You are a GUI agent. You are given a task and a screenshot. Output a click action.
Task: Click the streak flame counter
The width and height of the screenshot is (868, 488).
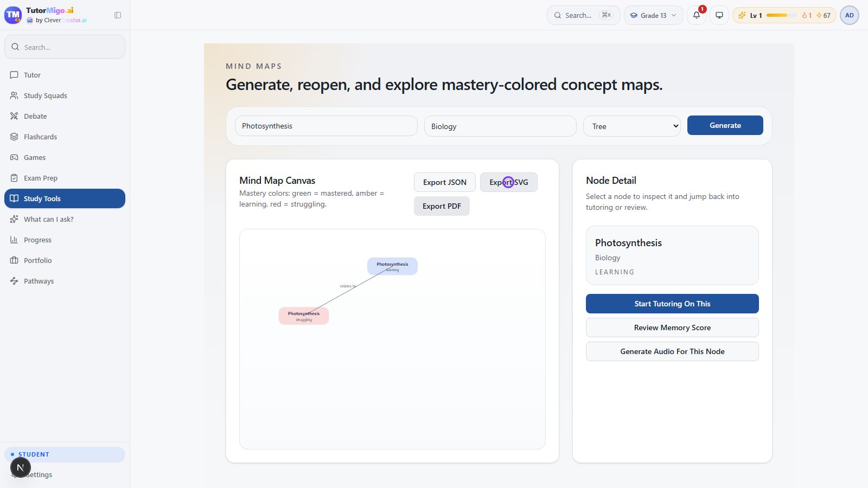(x=807, y=15)
